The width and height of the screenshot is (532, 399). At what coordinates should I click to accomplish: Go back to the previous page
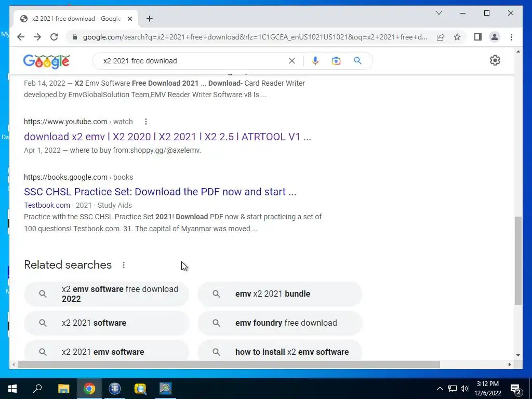[21, 37]
